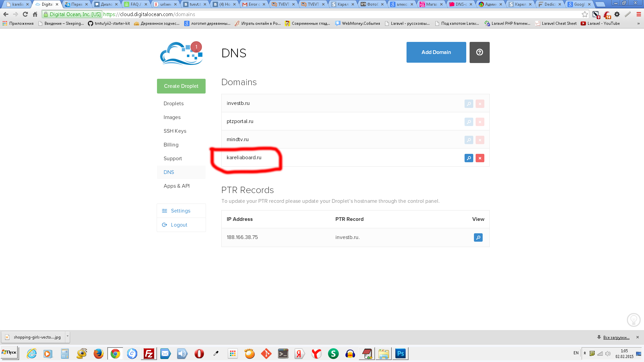Switch to the FAQ browser tab
The height and width of the screenshot is (362, 644).
(136, 4)
